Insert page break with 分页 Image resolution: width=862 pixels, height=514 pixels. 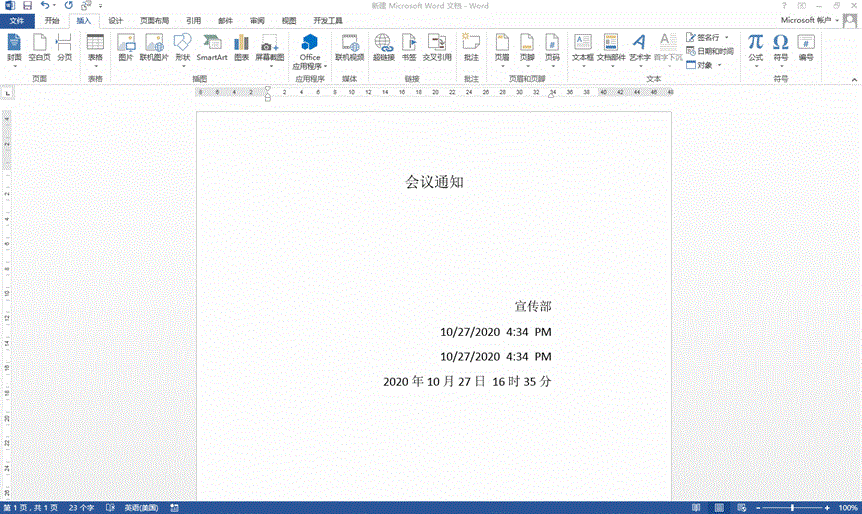pyautogui.click(x=64, y=47)
